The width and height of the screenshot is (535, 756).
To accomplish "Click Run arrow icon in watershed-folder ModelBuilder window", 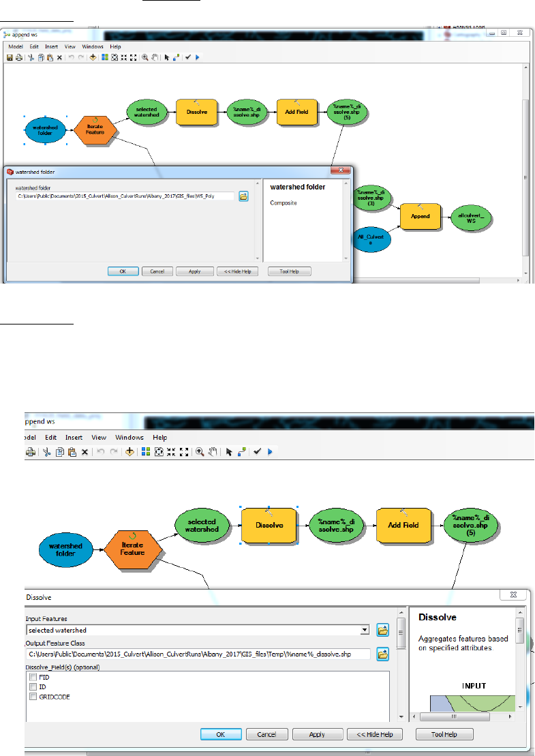I will pyautogui.click(x=197, y=57).
